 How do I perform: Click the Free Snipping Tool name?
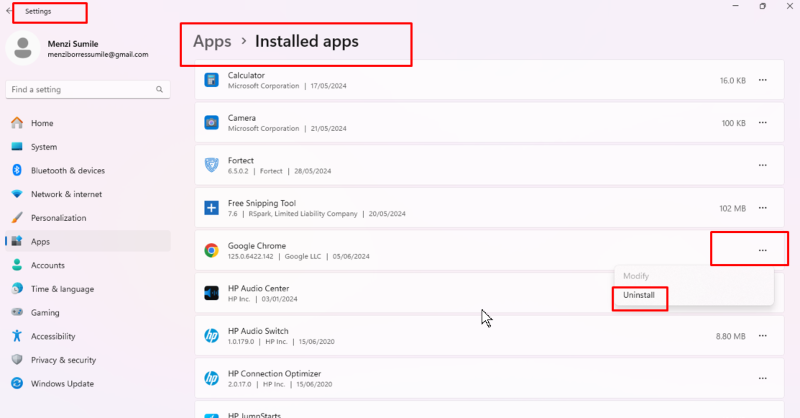pos(262,203)
